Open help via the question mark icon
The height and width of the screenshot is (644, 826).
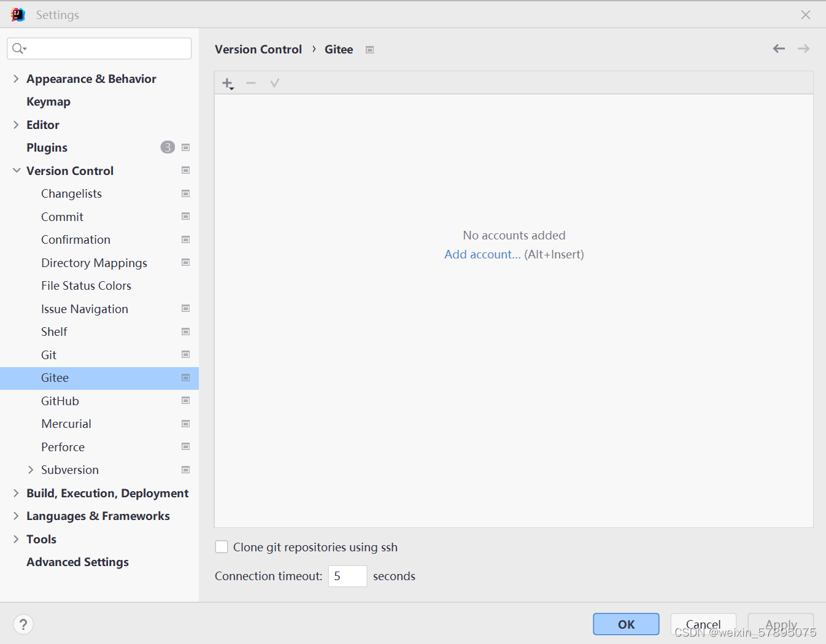[x=23, y=624]
